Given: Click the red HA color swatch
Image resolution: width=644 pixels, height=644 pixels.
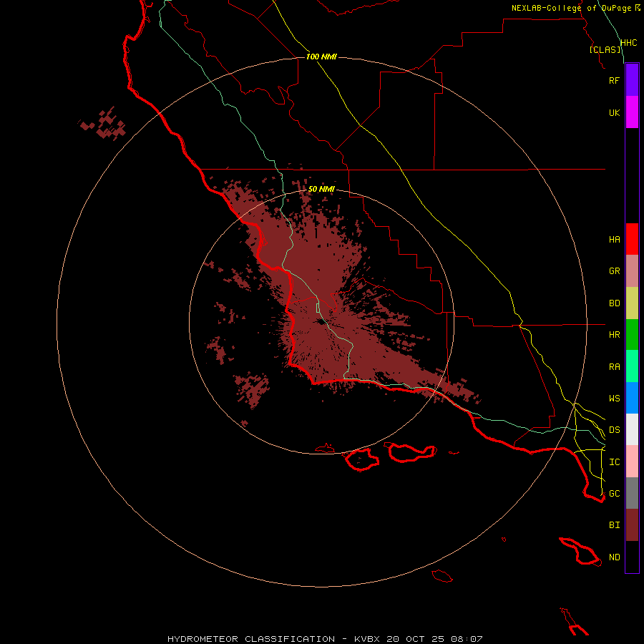Looking at the screenshot, I should point(632,239).
